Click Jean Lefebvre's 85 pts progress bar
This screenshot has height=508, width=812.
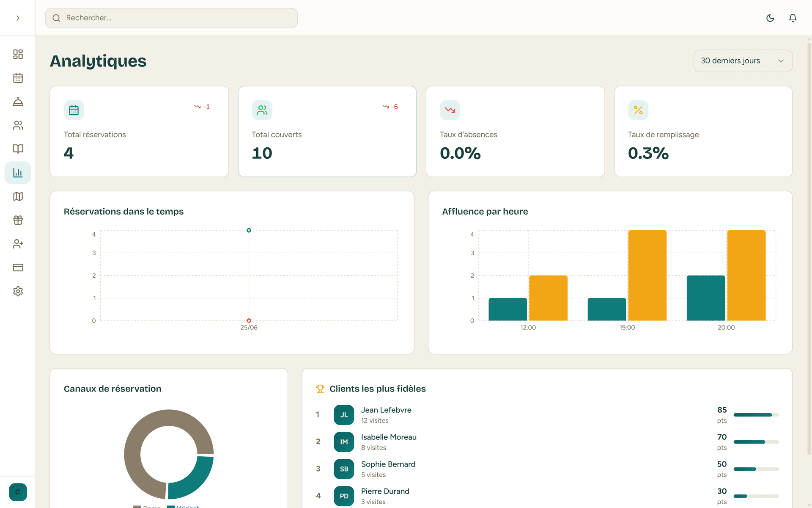[x=756, y=415]
